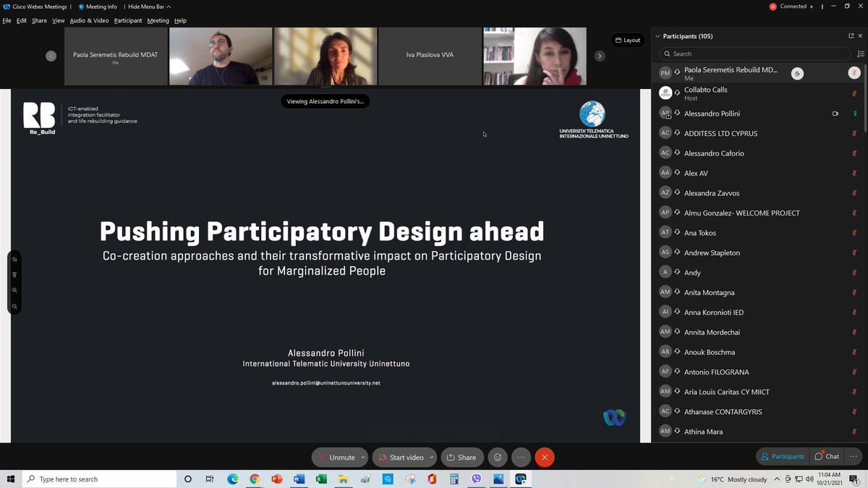The image size is (868, 488).
Task: Open Microsoft Edge from the taskbar
Action: (x=232, y=479)
